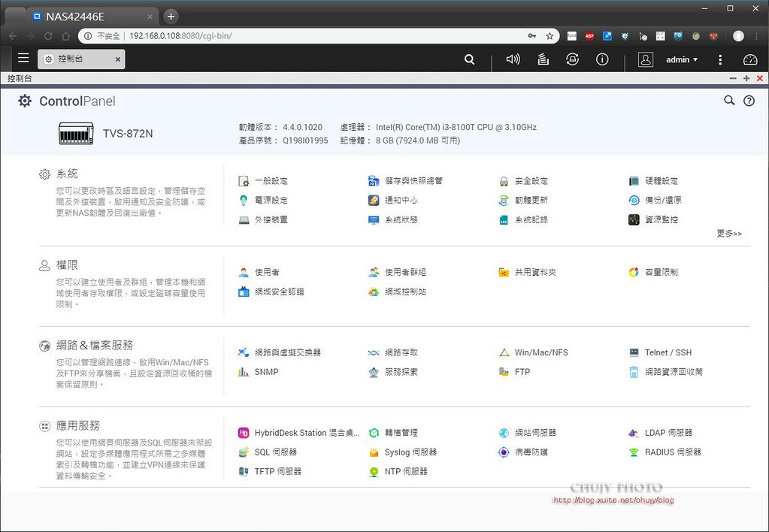Expand the admin account dropdown
This screenshot has width=769, height=532.
[682, 59]
